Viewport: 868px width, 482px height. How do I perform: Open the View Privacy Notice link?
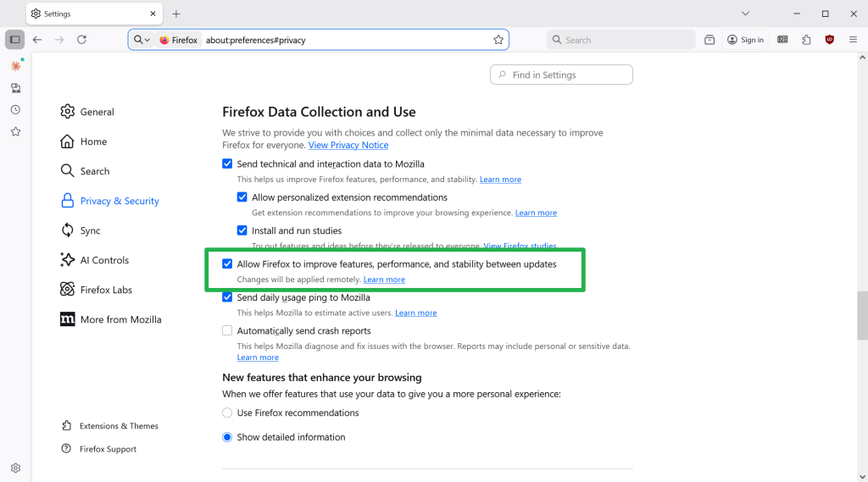click(348, 146)
